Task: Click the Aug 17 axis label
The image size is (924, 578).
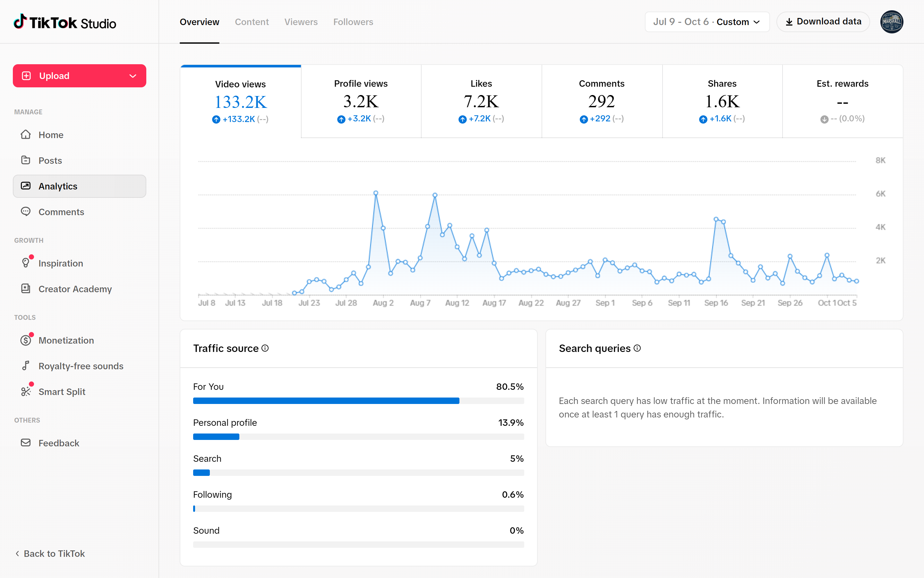Action: (494, 303)
